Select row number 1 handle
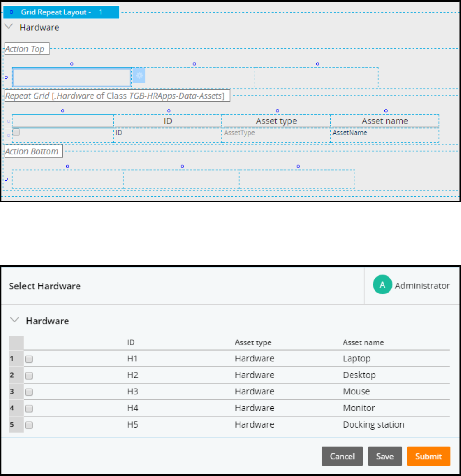 pos(16,359)
